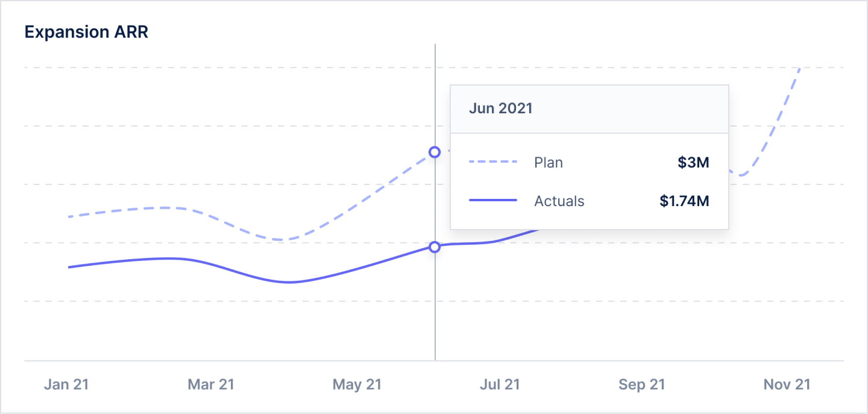
Task: Click the $1.74M Actuals value
Action: tap(684, 201)
